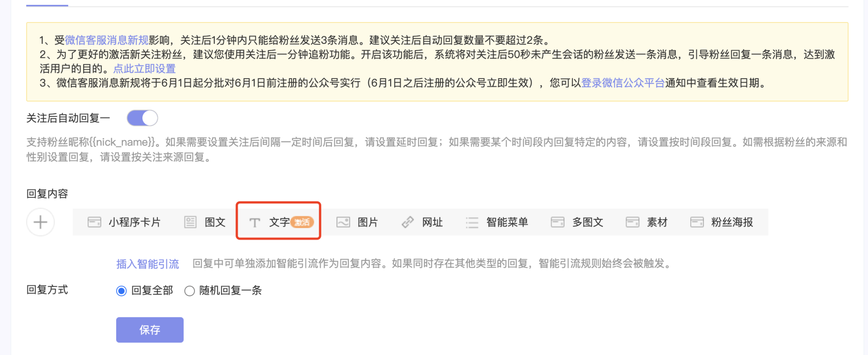Image resolution: width=868 pixels, height=355 pixels.
Task: Select the 图片 image icon
Action: pyautogui.click(x=343, y=222)
